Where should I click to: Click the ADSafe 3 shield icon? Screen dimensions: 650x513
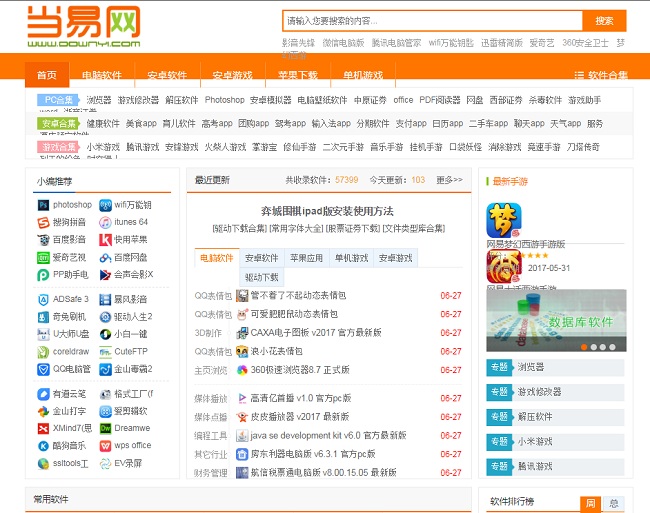[x=43, y=300]
